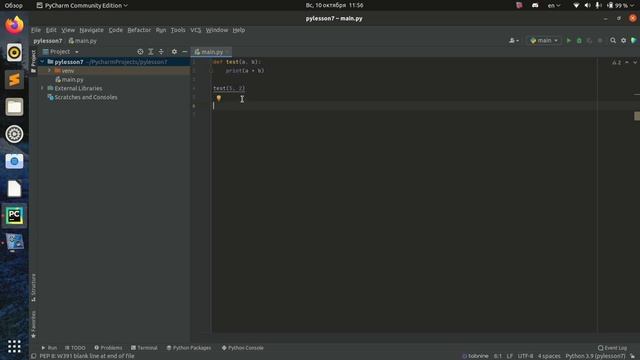Click the 4 spaces indent widget
Image resolution: width=640 pixels, height=360 pixels.
(549, 356)
